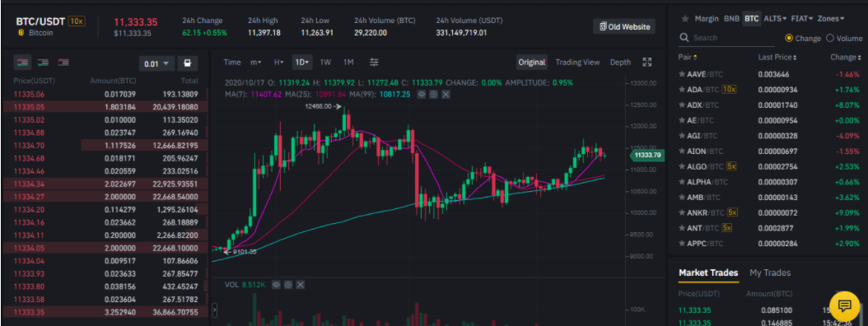The height and width of the screenshot is (326, 868).
Task: Select the BTC market tab
Action: point(751,19)
